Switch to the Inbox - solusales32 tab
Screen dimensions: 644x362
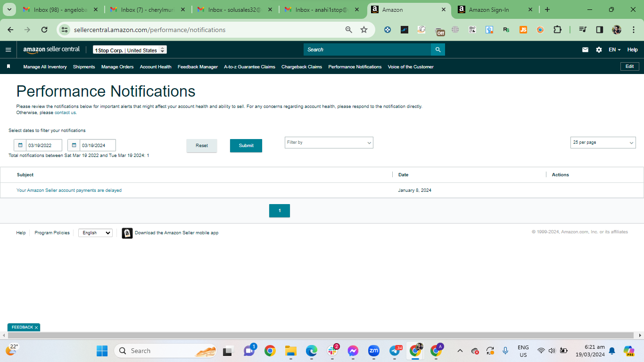pos(235,9)
